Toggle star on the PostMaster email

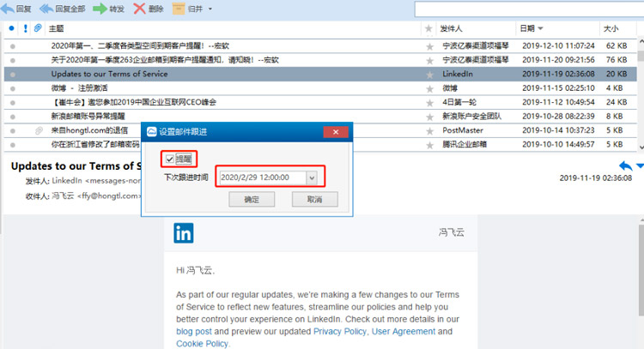click(429, 130)
